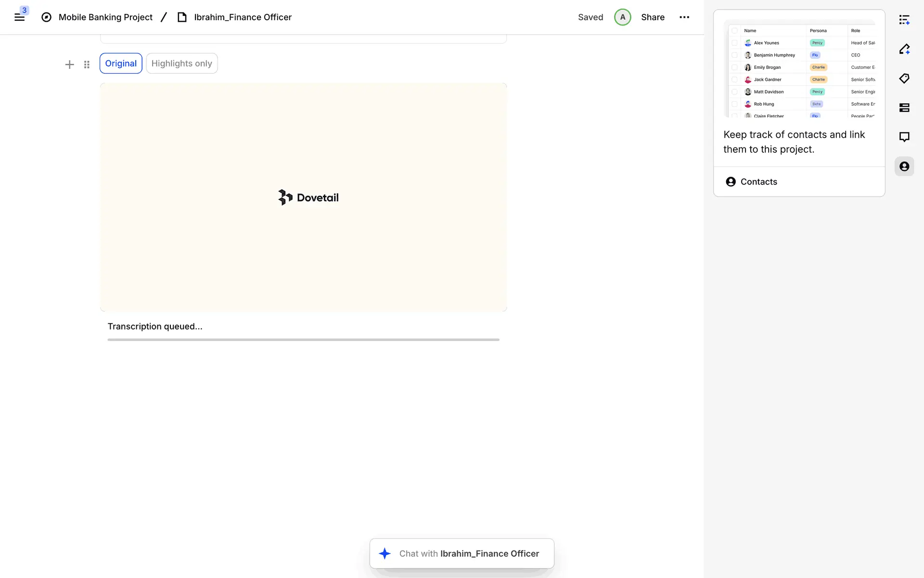Click the block drag handle dots
Viewport: 924px width, 578px height.
87,65
